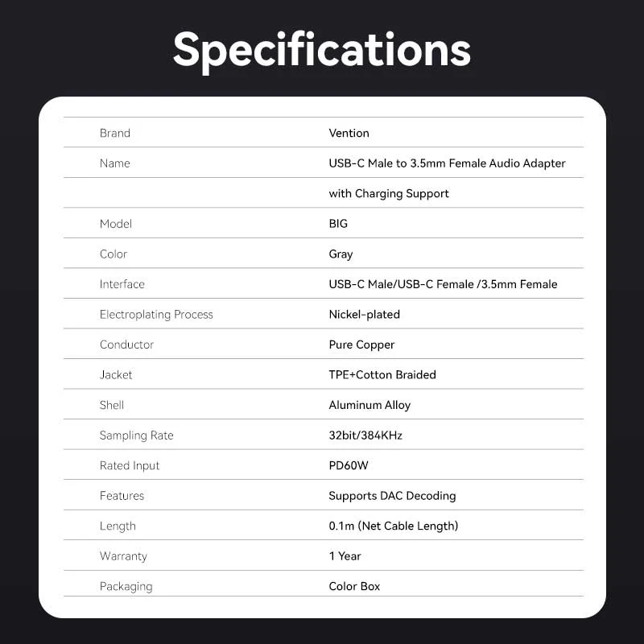Select the BIG model value

click(338, 224)
